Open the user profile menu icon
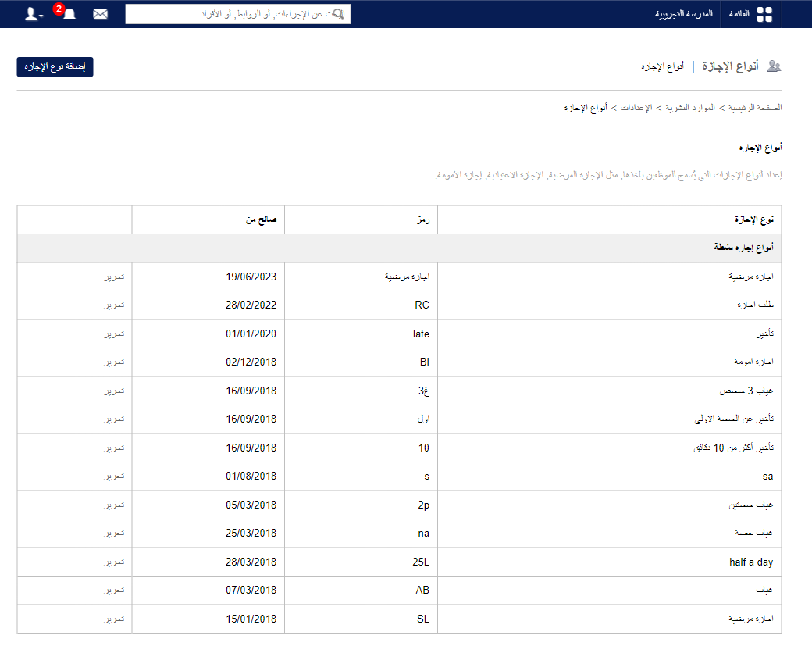This screenshot has height=664, width=812. 34,14
